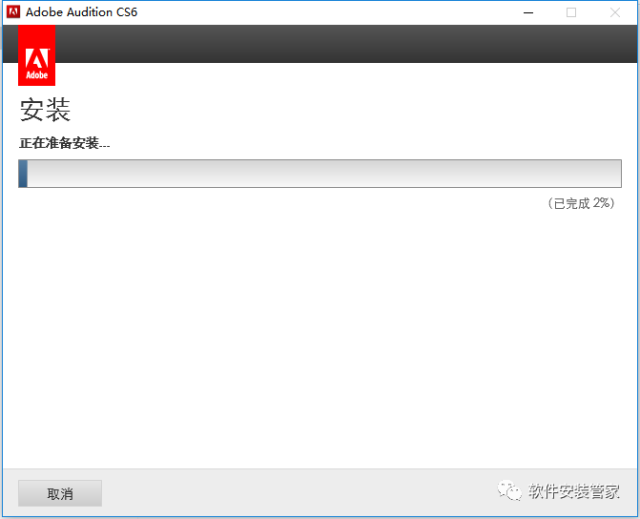
Task: Minimize the installer window
Action: click(526, 12)
